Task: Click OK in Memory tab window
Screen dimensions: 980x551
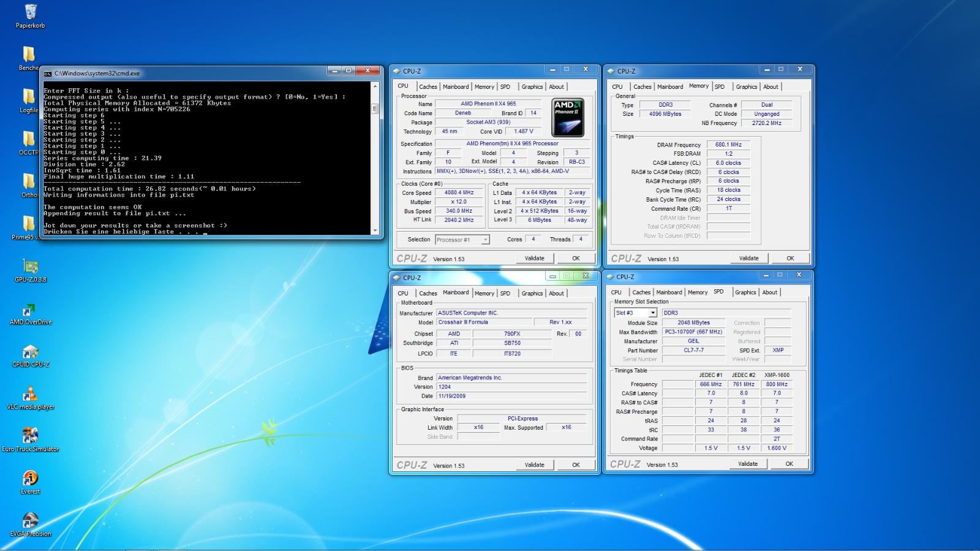Action: click(790, 258)
